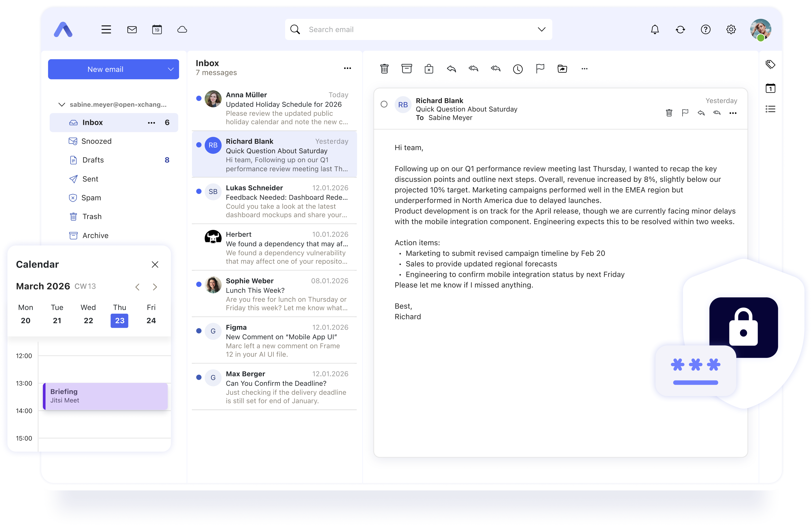
Task: Toggle unread dot on Max Berger email
Action: [199, 377]
